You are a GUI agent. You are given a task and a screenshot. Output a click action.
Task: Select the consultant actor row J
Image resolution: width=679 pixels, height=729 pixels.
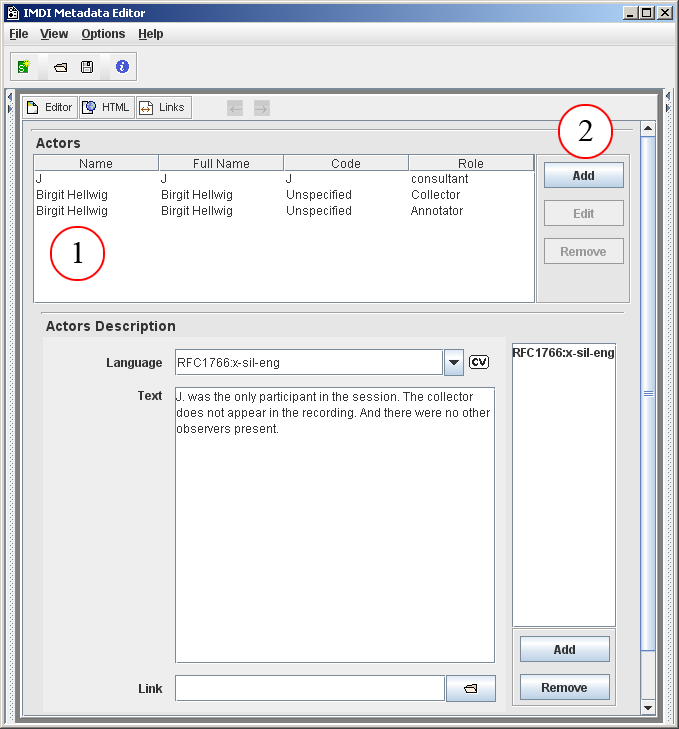tap(283, 179)
